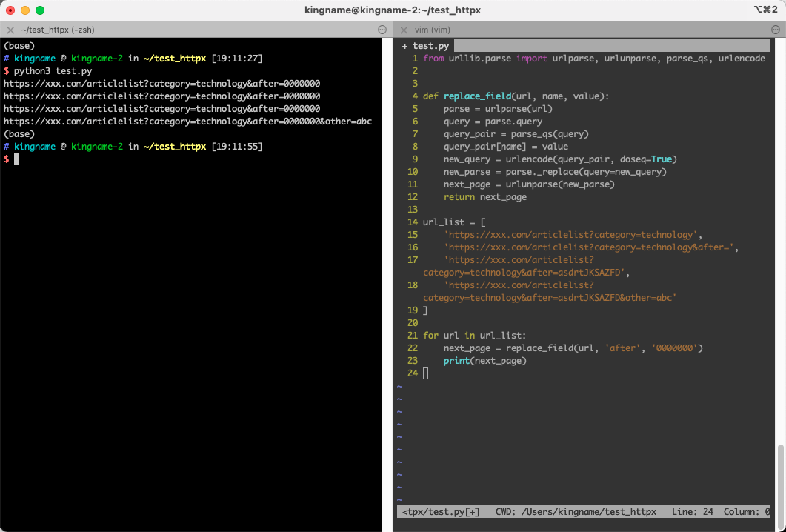This screenshot has height=532, width=786.
Task: Click 'for url in url_list:' on line 21
Action: pos(475,335)
